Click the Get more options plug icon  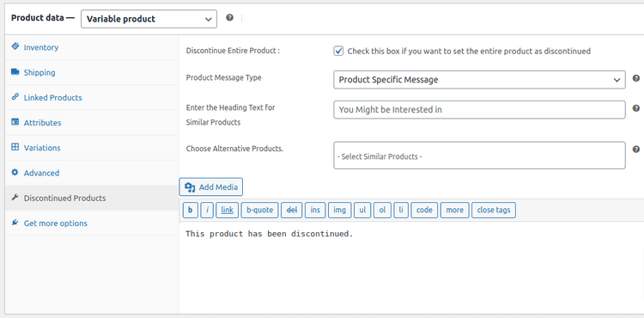(15, 223)
